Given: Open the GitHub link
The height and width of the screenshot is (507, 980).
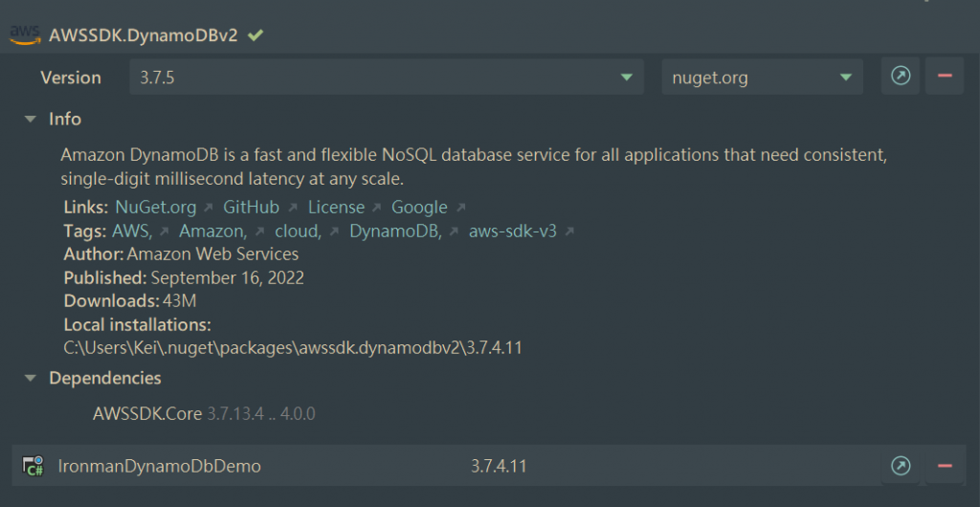Looking at the screenshot, I should click(x=252, y=207).
